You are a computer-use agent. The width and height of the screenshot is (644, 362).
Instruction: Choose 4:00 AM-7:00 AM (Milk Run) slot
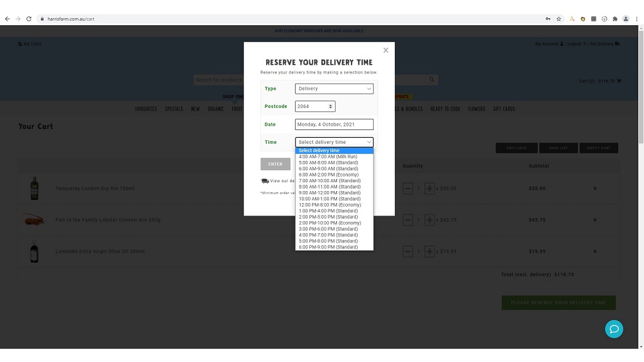[328, 156]
